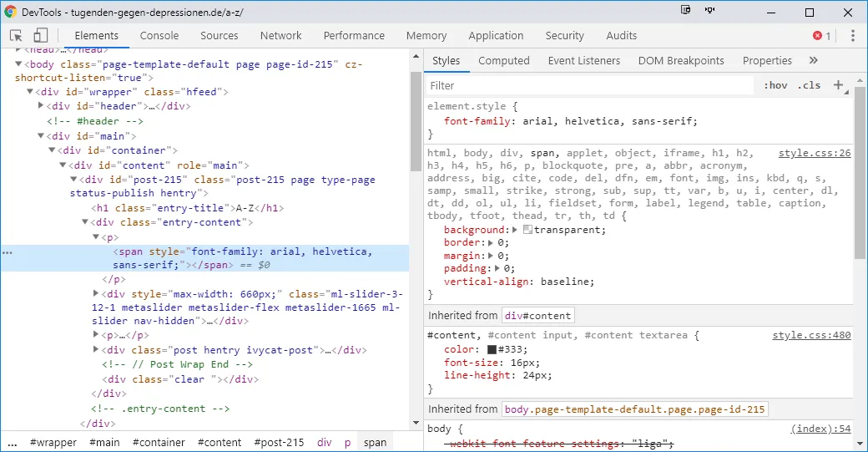Select the Post Wrap End comment line

tap(177, 364)
